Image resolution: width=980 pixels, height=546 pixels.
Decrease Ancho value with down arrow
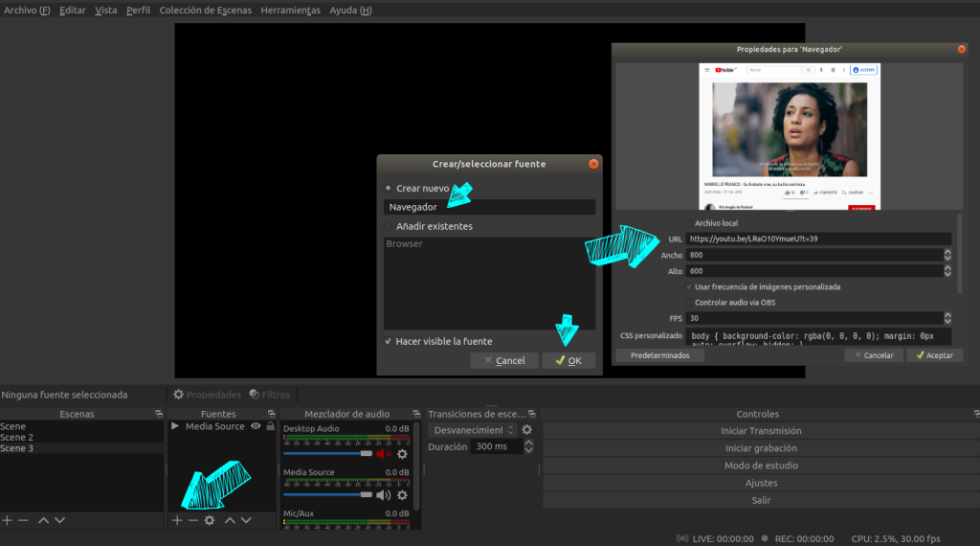947,258
